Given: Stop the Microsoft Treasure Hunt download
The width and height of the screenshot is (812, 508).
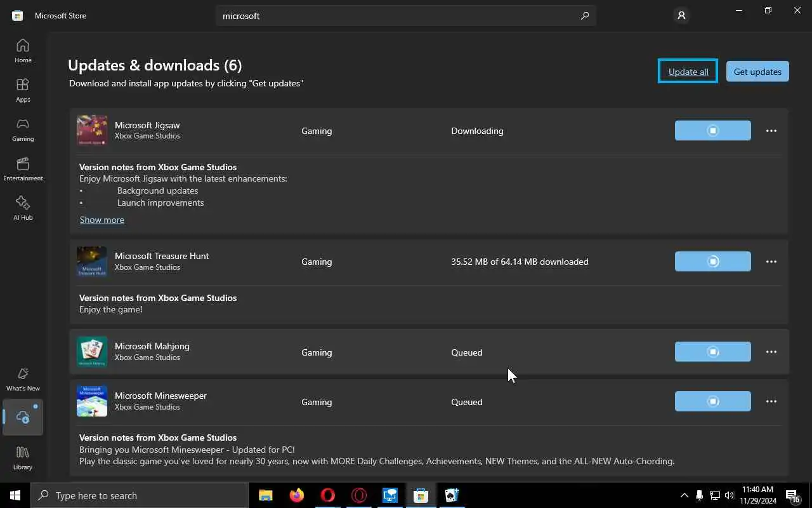Looking at the screenshot, I should [x=713, y=262].
